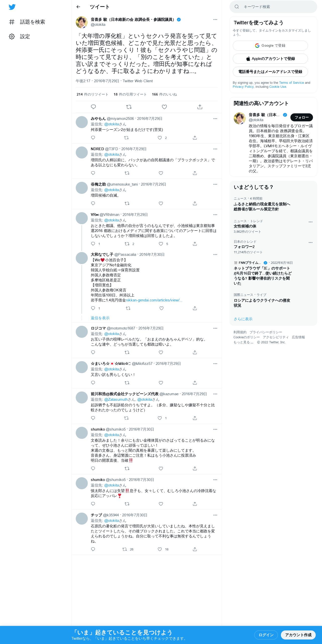The width and height of the screenshot is (322, 644).
Task: Retweet the main tweet by otokita
Action: (129, 107)
